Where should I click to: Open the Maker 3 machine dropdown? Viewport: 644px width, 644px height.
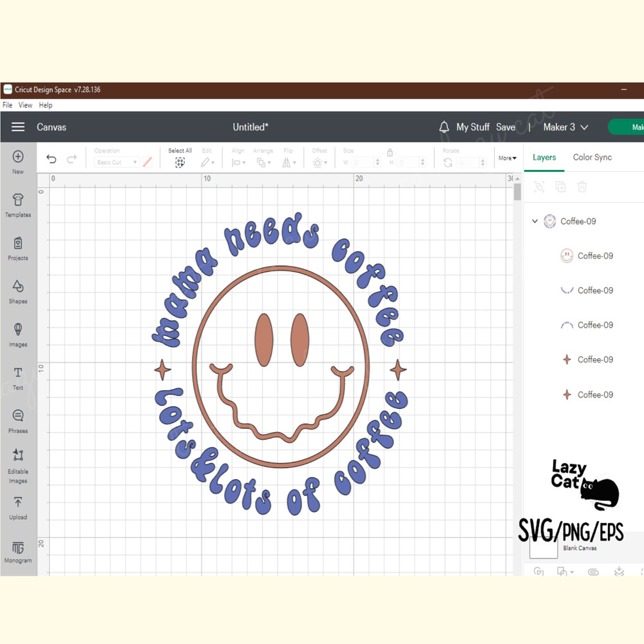(x=564, y=127)
